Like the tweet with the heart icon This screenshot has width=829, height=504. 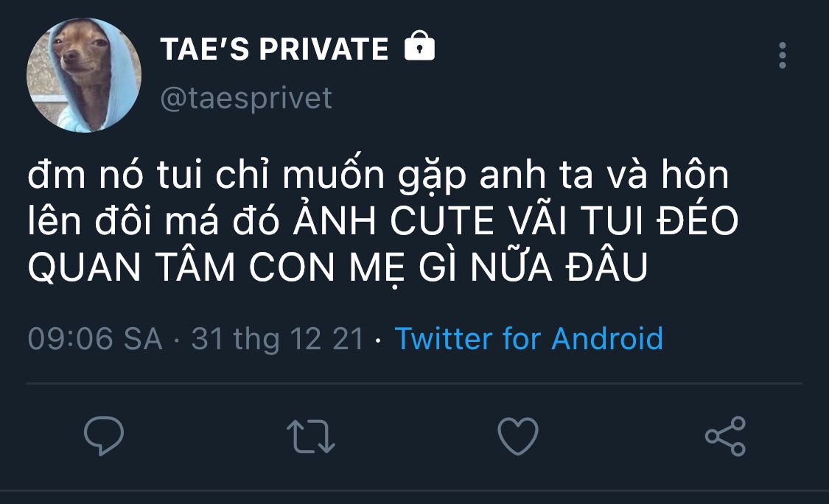point(518,435)
